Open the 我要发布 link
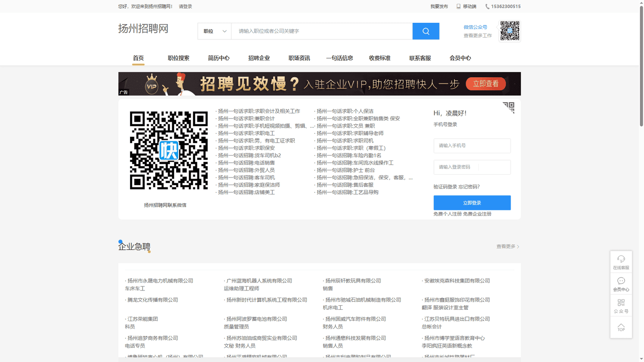This screenshot has height=362, width=644. click(439, 6)
